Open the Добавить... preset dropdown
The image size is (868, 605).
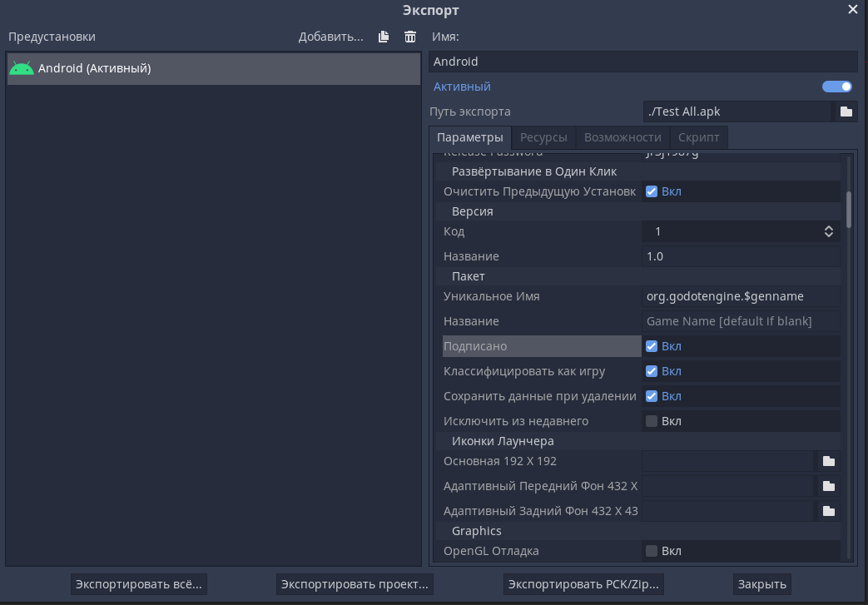pyautogui.click(x=330, y=37)
